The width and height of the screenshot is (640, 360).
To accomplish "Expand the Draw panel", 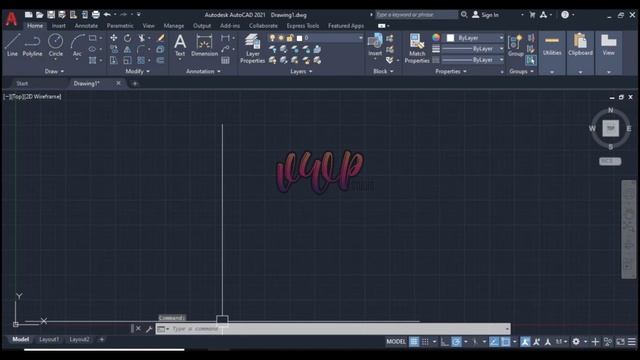I will pos(54,71).
